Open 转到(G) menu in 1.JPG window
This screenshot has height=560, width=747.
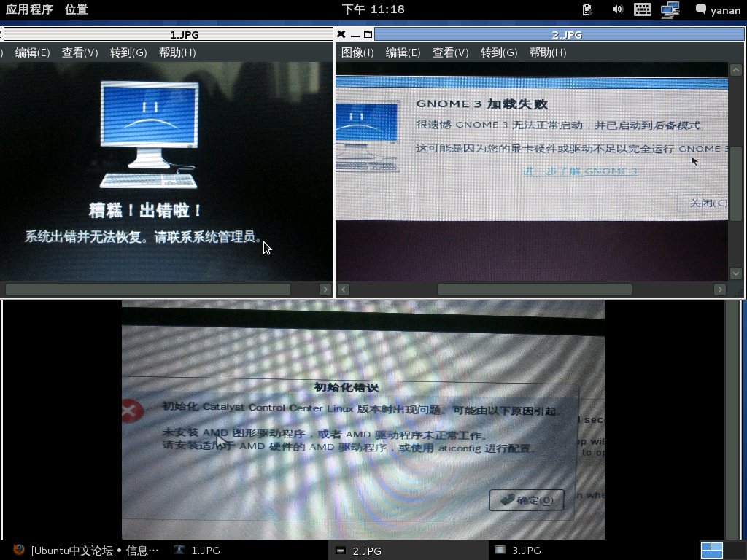pyautogui.click(x=128, y=52)
